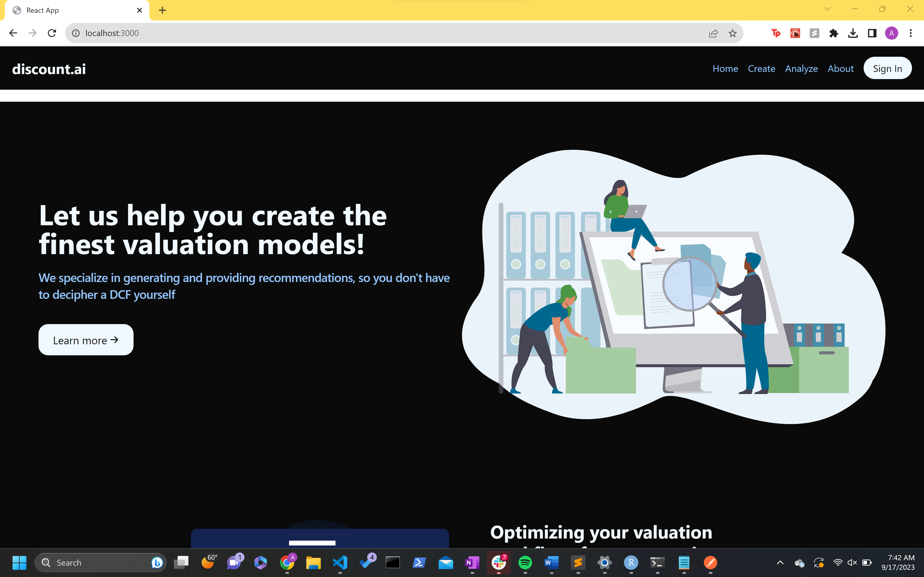Toggle the browser side panel
Screen dimensions: 924x577
coord(872,33)
